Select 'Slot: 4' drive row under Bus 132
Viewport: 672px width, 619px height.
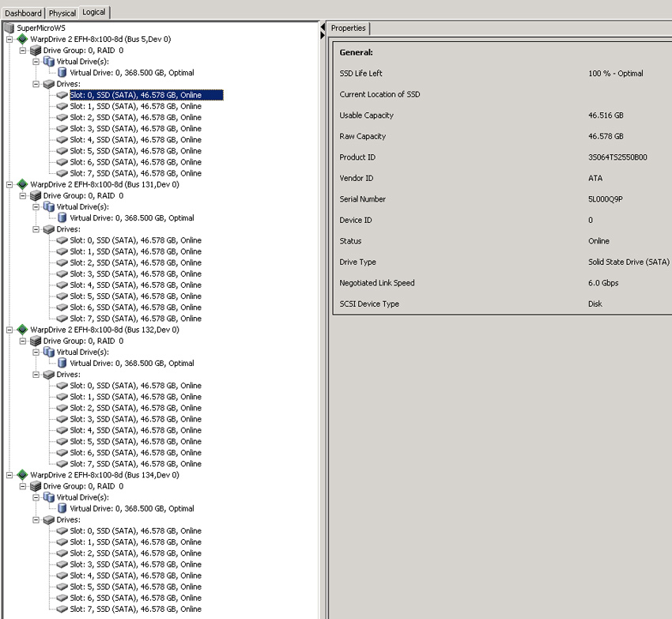135,430
